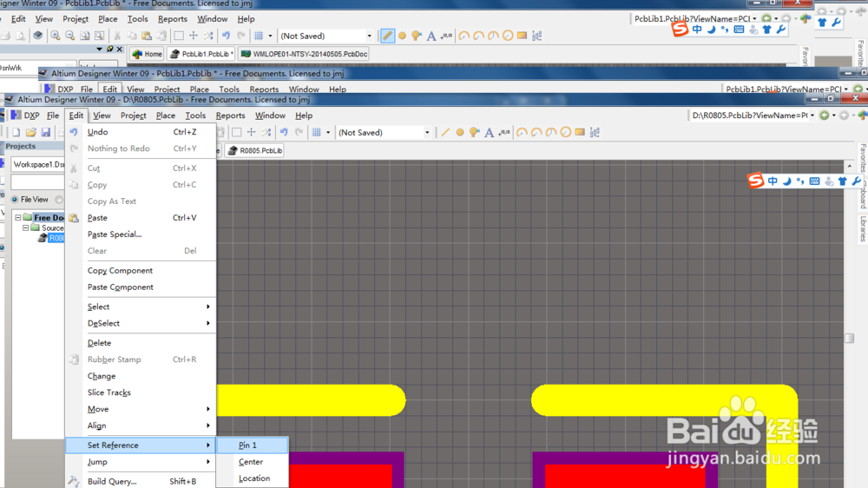Click Zoom In magnifier in back PcbLib1 toolbar
The width and height of the screenshot is (868, 488).
click(56, 36)
